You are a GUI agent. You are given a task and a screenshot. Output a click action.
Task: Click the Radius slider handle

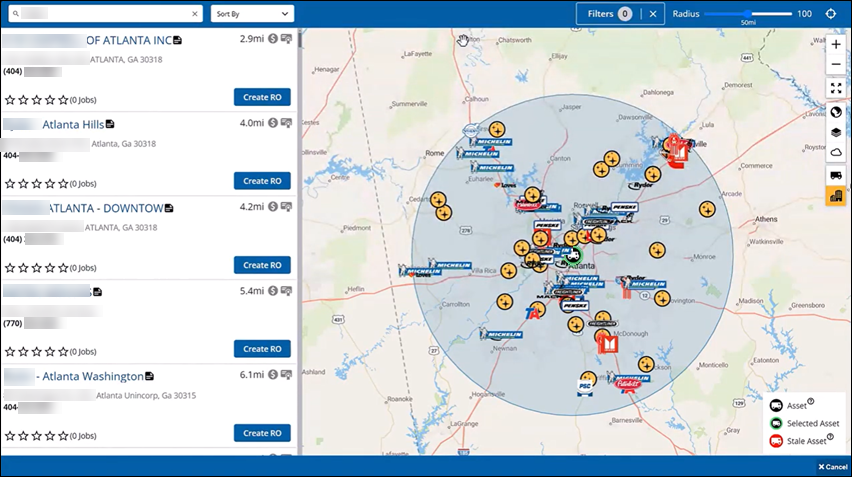(x=748, y=14)
